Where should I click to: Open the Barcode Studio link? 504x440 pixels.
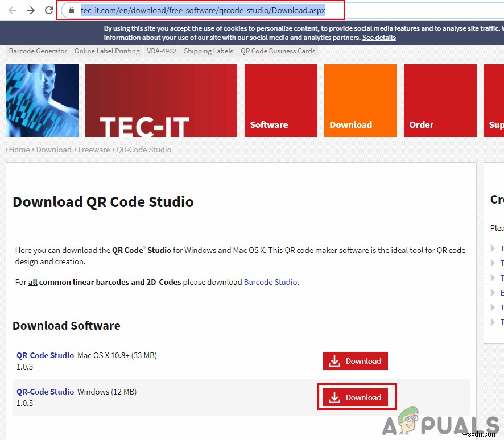coord(270,282)
